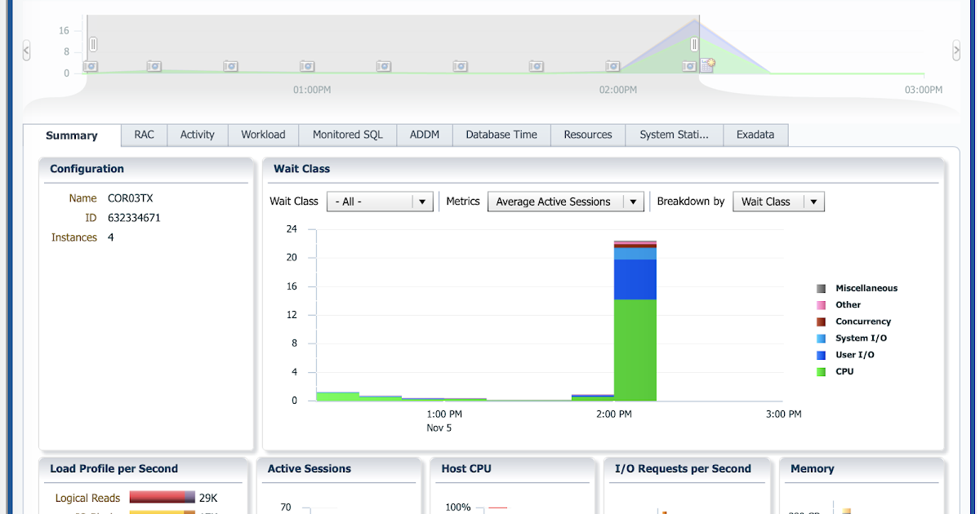
Task: Click the right timeline scroll arrow
Action: pos(955,50)
